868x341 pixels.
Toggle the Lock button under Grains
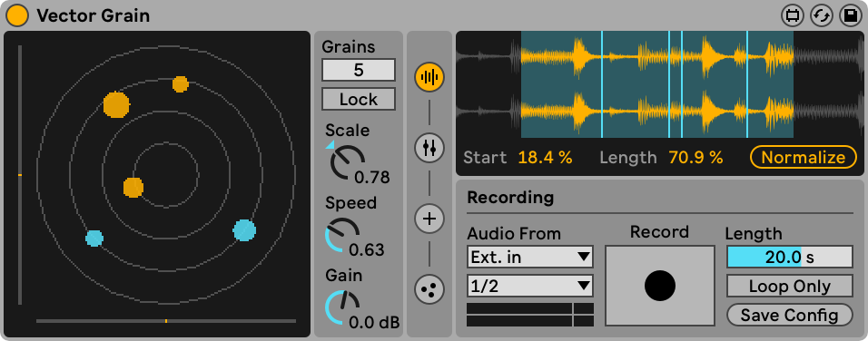(x=359, y=99)
